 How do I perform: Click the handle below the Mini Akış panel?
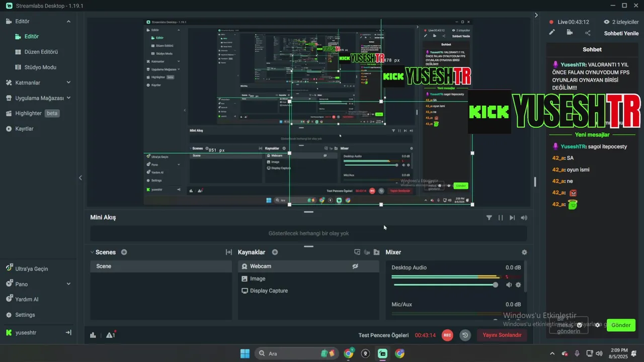click(x=308, y=246)
